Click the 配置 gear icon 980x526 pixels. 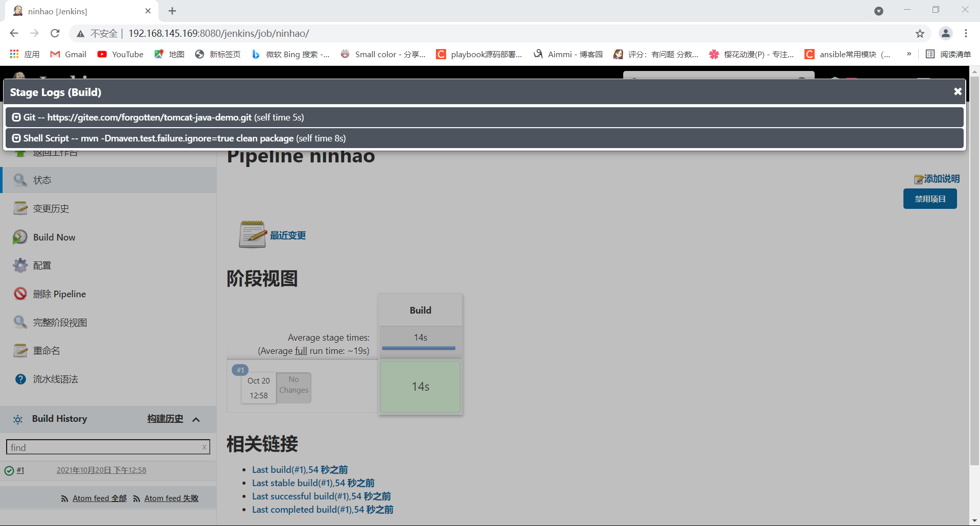pos(20,266)
